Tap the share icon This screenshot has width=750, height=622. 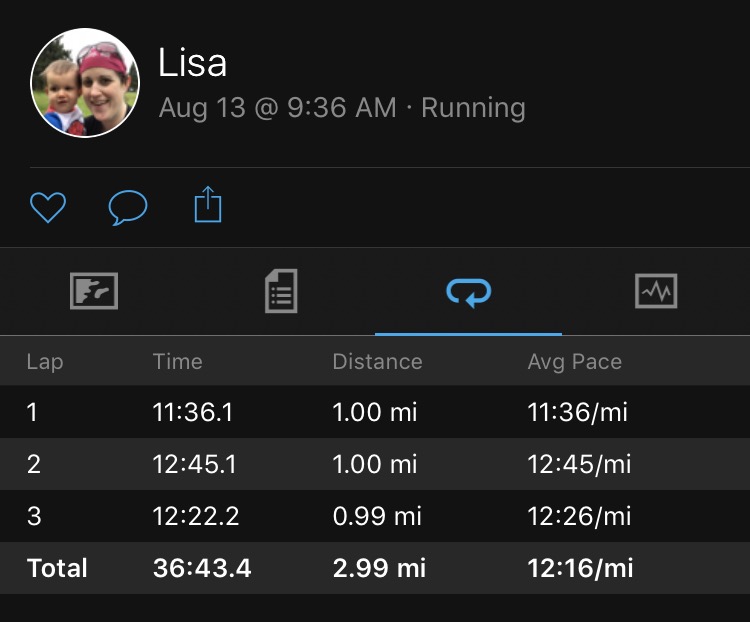[x=208, y=204]
